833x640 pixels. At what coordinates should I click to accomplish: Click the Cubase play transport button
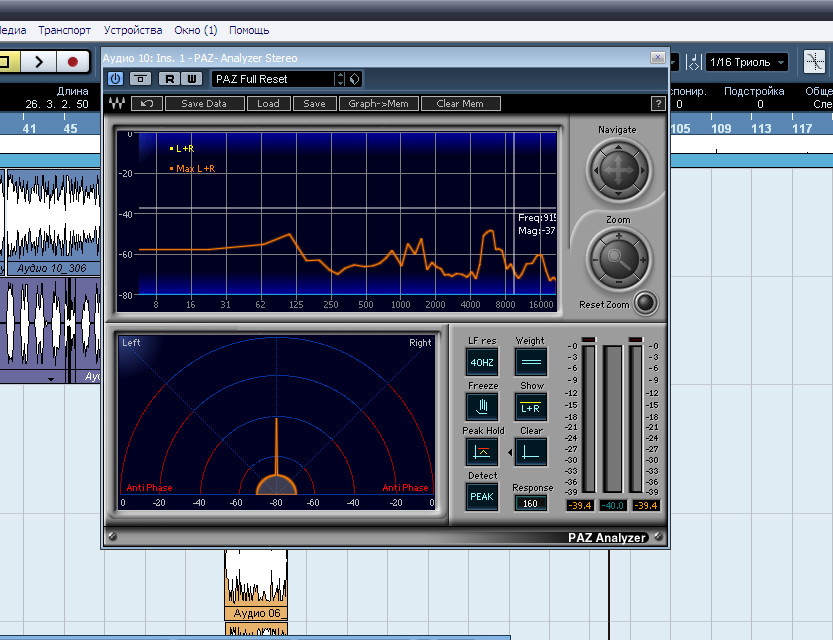(x=39, y=62)
